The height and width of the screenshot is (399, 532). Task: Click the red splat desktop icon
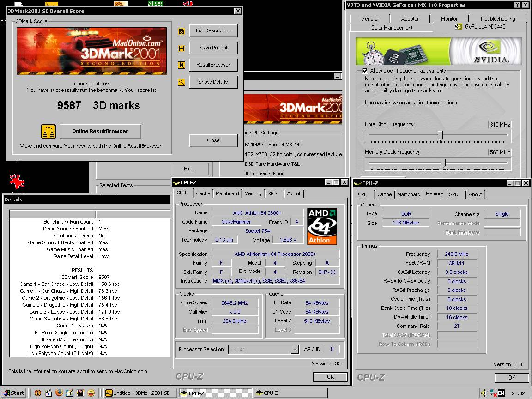coord(17,181)
